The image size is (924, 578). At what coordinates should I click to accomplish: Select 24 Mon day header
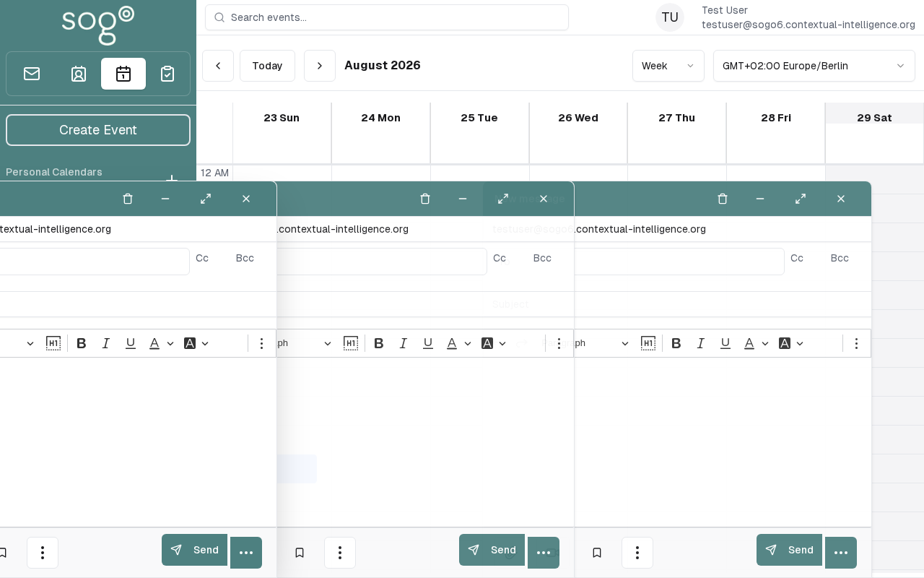[381, 118]
